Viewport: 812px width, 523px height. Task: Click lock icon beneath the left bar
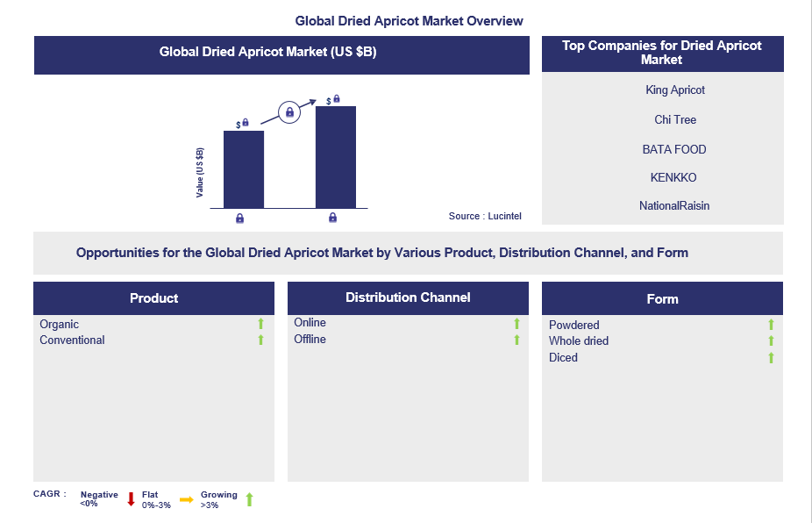[x=240, y=219]
